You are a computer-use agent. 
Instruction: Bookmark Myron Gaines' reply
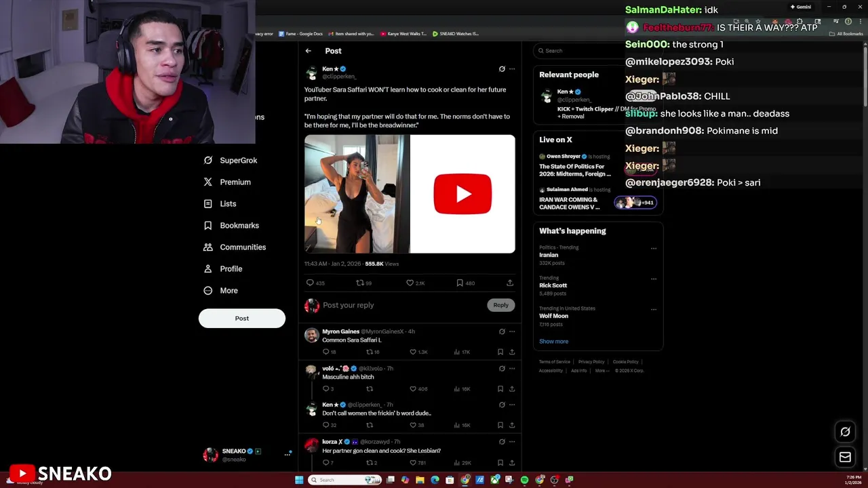coord(500,352)
